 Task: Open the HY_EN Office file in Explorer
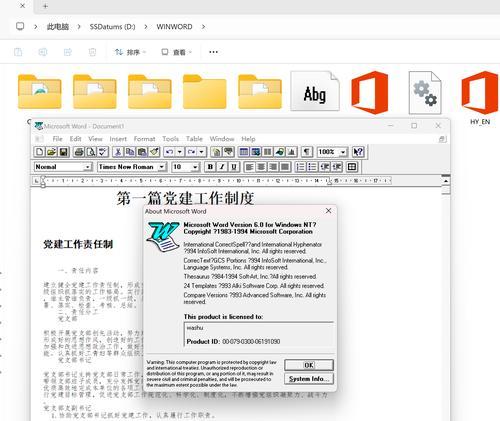[x=480, y=98]
